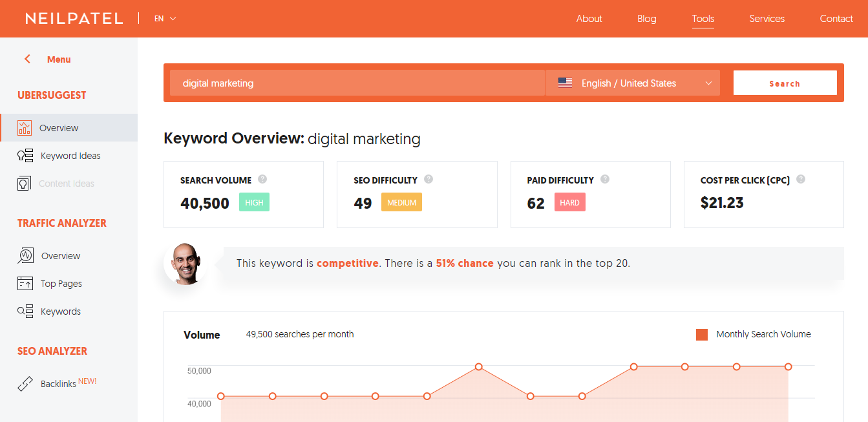Go to the Blog page
This screenshot has height=422, width=868.
tap(646, 19)
